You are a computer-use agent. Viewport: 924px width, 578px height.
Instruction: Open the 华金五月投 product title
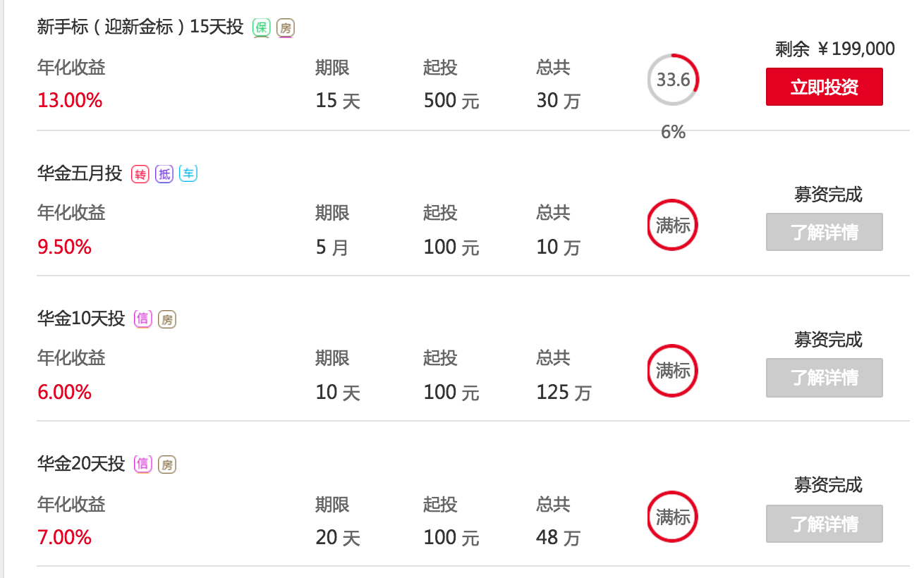(80, 173)
